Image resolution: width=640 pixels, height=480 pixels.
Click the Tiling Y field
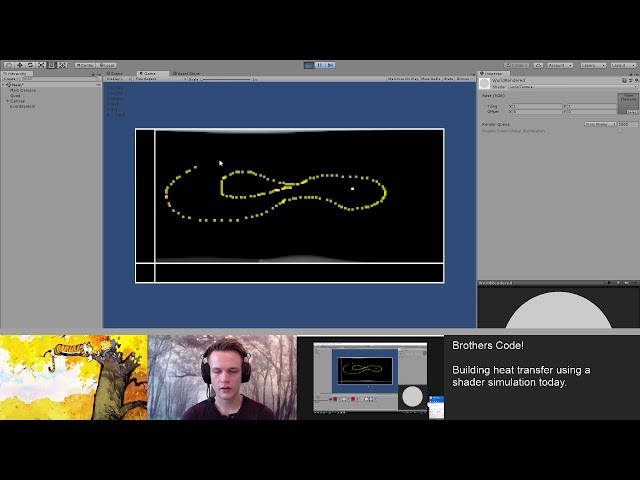[592, 106]
